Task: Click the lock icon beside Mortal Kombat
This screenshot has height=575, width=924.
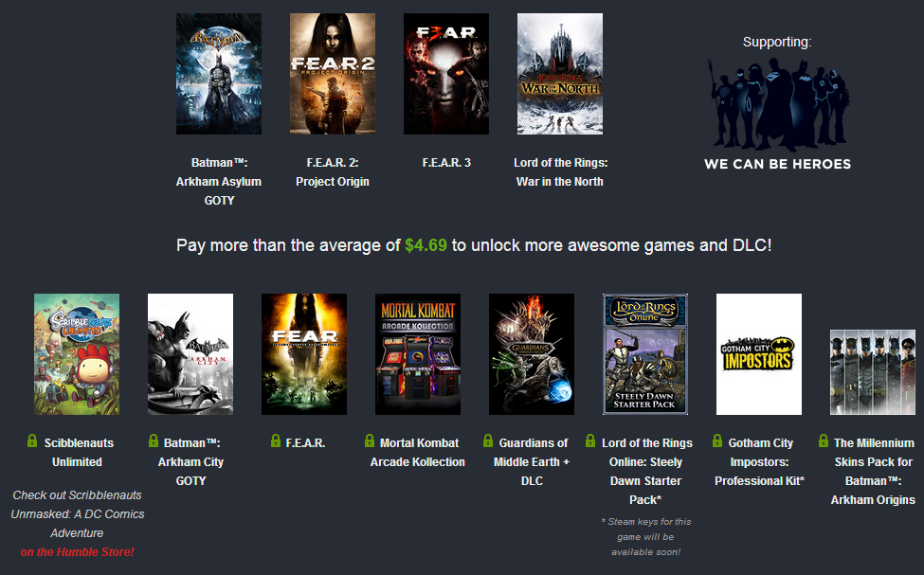Action: [x=370, y=442]
